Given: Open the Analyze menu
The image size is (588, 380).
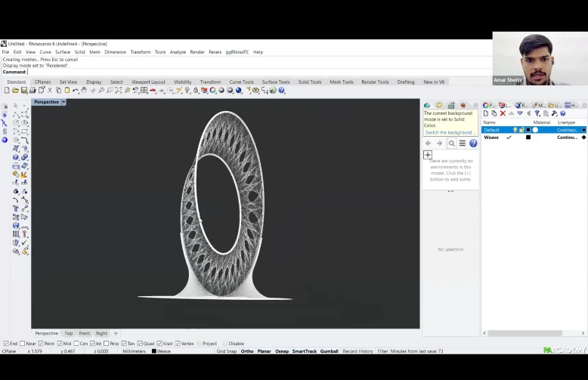Looking at the screenshot, I should coord(178,52).
